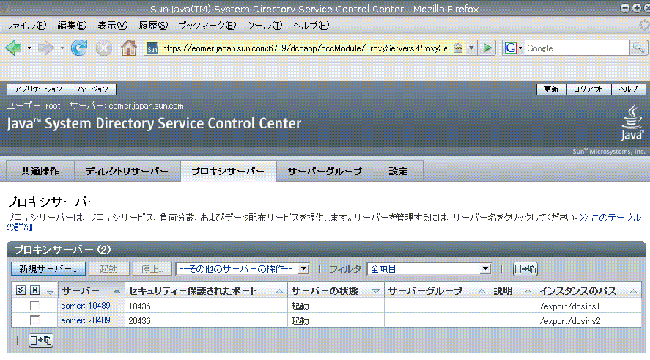Sort by サーバーグループ column arrow icon
This screenshot has width=650, height=360.
[482, 292]
